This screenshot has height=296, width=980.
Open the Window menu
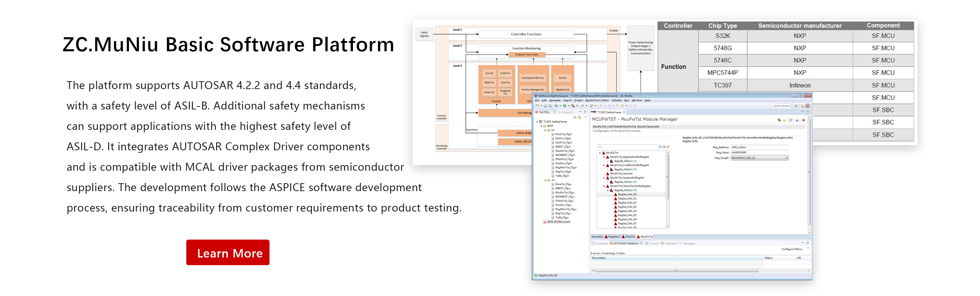click(x=637, y=101)
